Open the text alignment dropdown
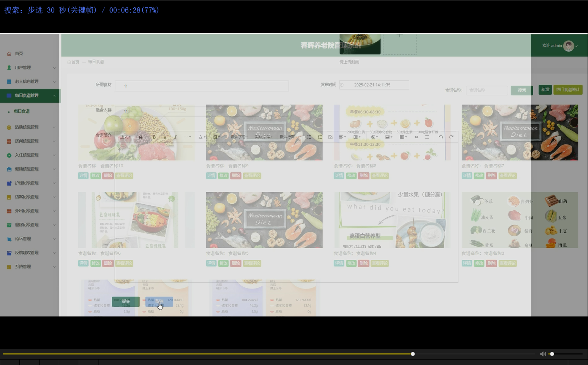588x365 pixels. click(342, 137)
